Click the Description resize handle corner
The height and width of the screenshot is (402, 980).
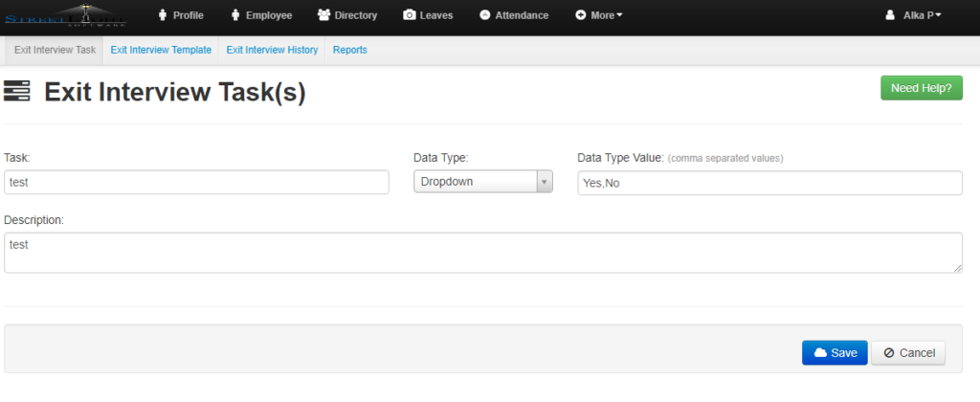[x=958, y=269]
